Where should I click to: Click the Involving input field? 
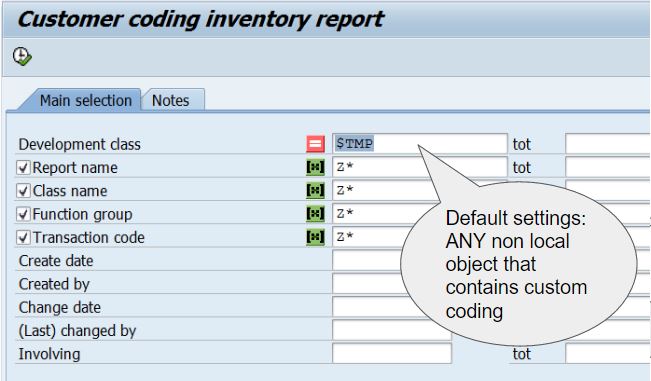click(x=392, y=354)
